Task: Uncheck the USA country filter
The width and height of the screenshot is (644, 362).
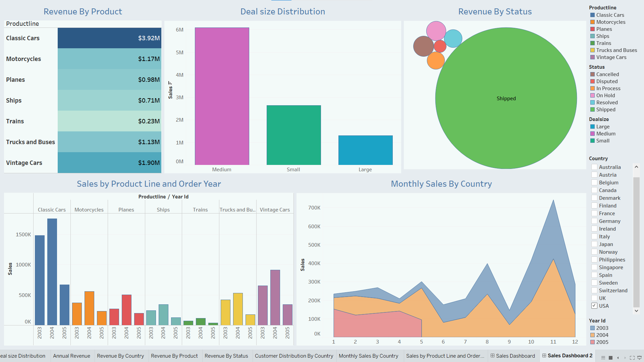Action: click(594, 306)
